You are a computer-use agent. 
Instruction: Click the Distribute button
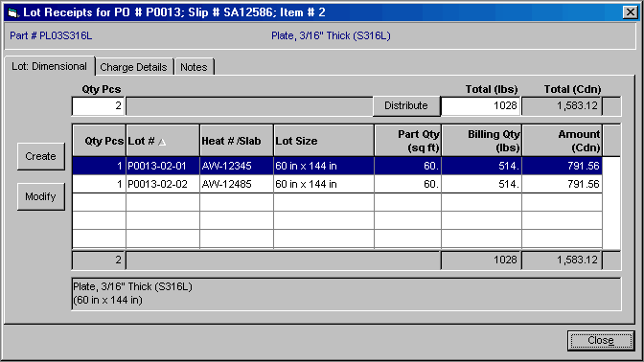[406, 106]
